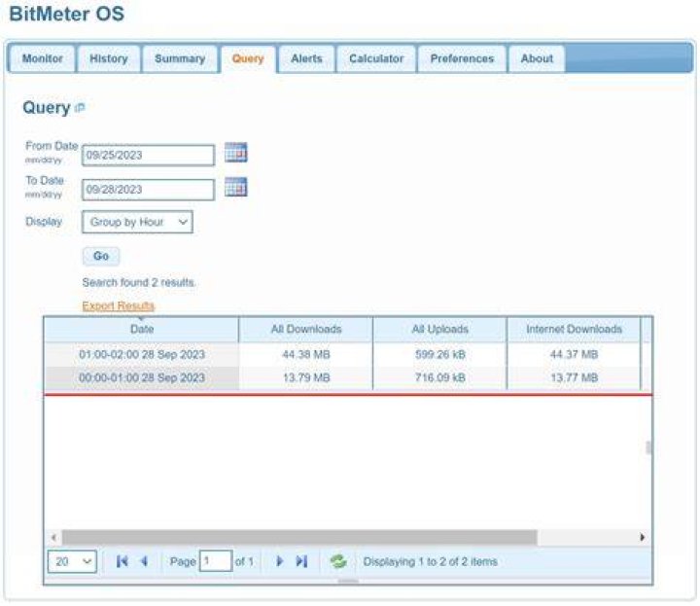This screenshot has height=606, width=700.
Task: Open the Alerts tab
Action: point(306,59)
